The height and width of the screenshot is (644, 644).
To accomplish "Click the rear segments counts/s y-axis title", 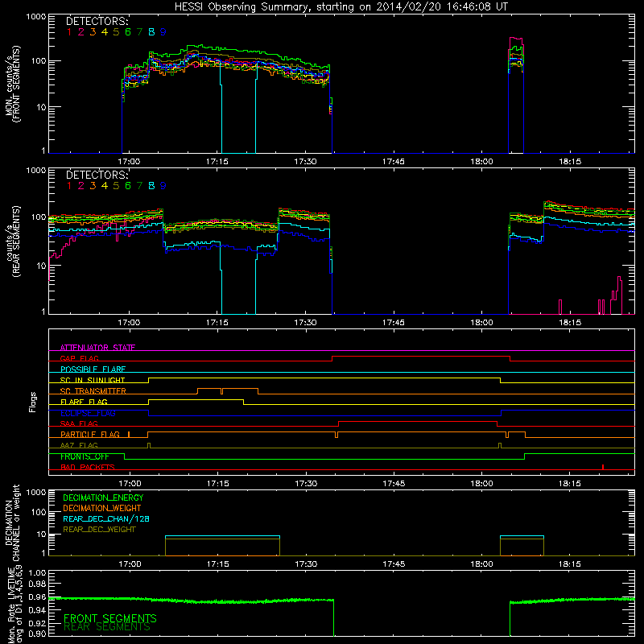I will point(12,241).
